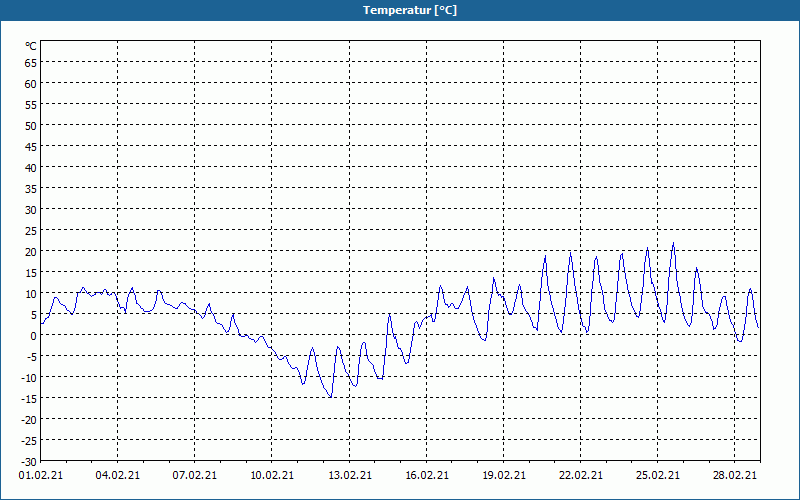The image size is (800, 500).
Task: Select the y-axis label 55
Action: coord(31,105)
